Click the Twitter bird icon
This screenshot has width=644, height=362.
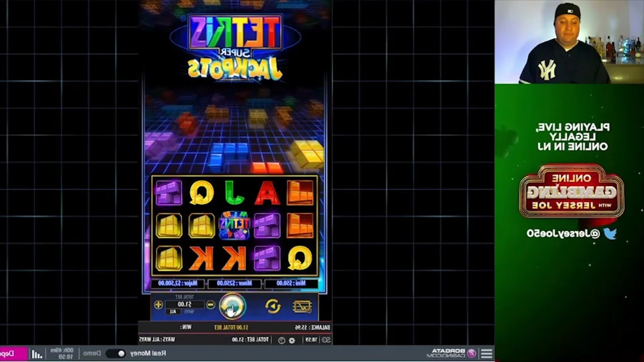click(x=610, y=233)
